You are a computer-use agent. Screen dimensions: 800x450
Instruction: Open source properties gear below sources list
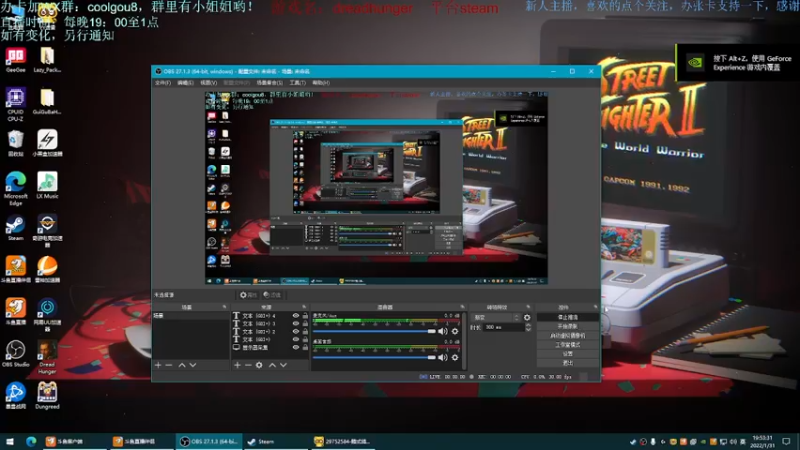259,365
